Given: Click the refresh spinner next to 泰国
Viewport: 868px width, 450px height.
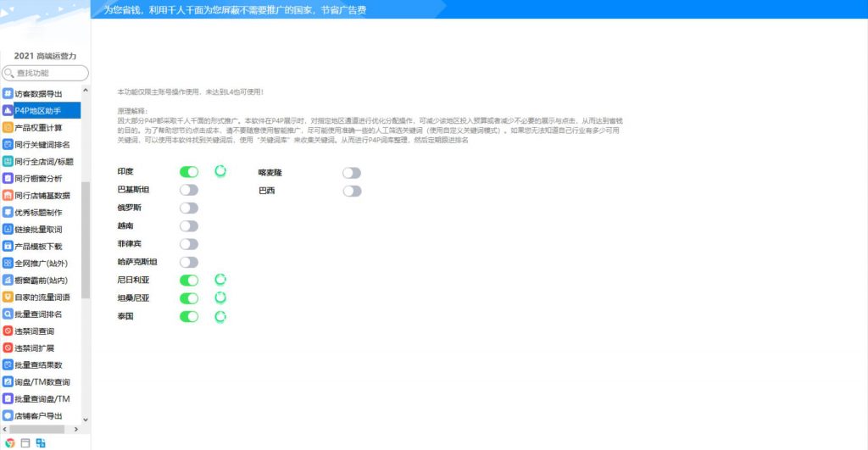Looking at the screenshot, I should click(220, 317).
